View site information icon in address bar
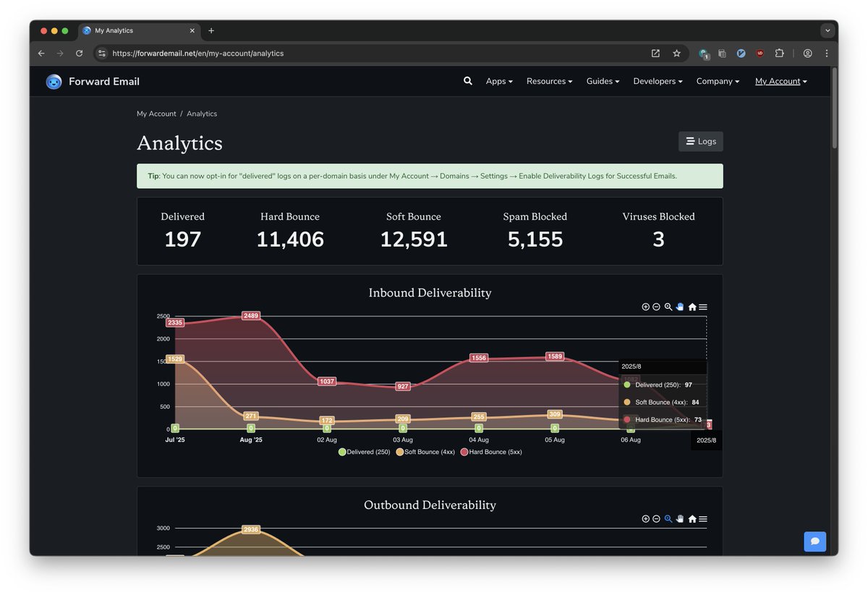The width and height of the screenshot is (868, 595). click(x=102, y=53)
